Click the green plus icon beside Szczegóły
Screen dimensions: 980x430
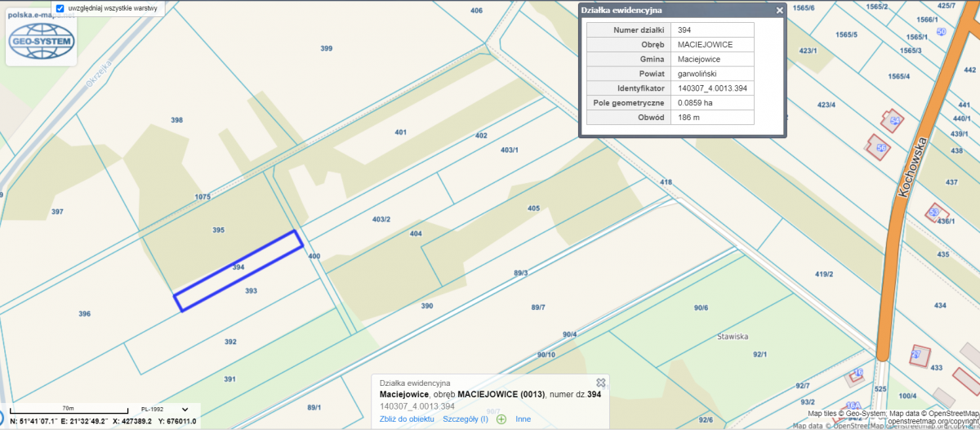(x=501, y=419)
